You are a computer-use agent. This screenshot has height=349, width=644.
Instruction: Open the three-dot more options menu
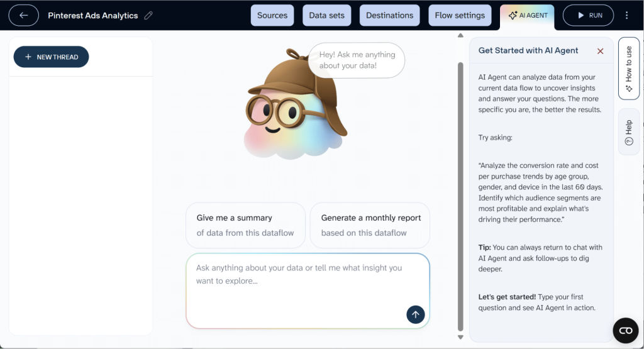point(626,16)
